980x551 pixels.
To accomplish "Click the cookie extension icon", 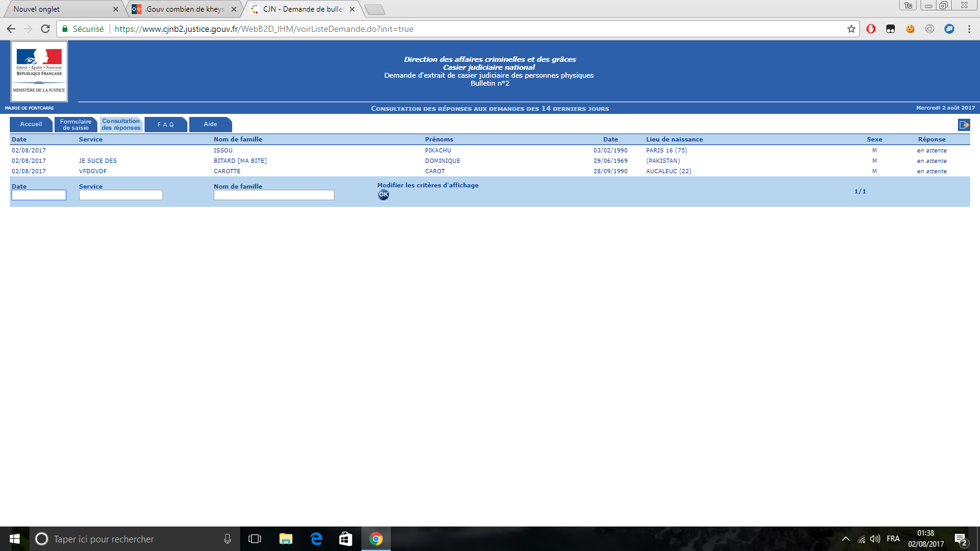I will (910, 29).
